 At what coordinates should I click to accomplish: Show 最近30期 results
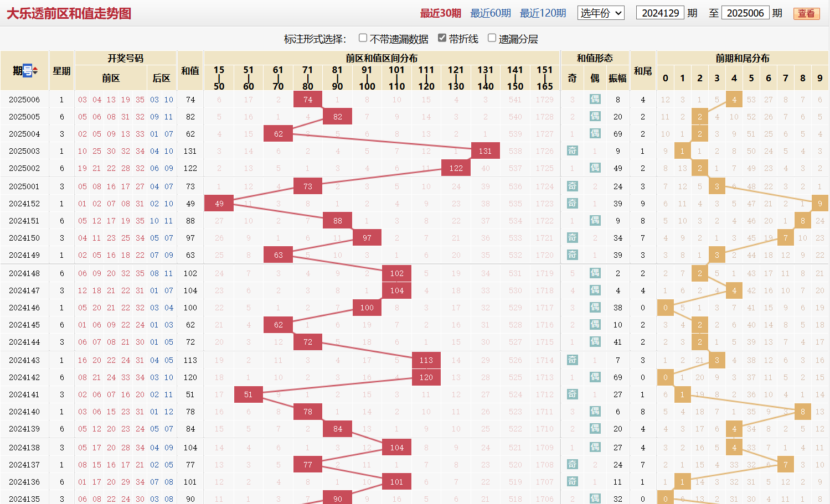[440, 13]
